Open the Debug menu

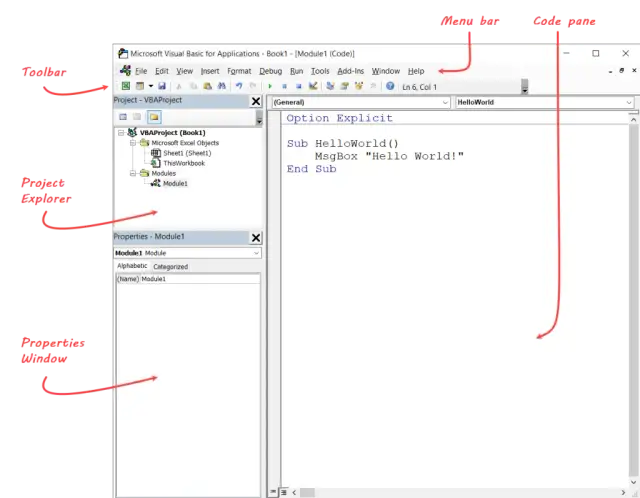[x=271, y=71]
